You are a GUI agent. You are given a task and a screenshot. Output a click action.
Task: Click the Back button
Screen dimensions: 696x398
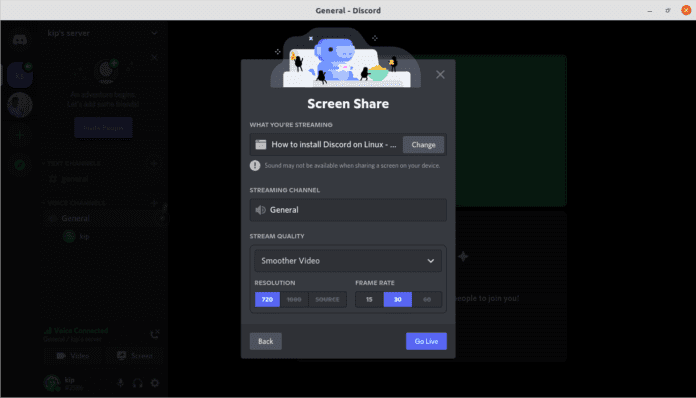click(x=265, y=341)
